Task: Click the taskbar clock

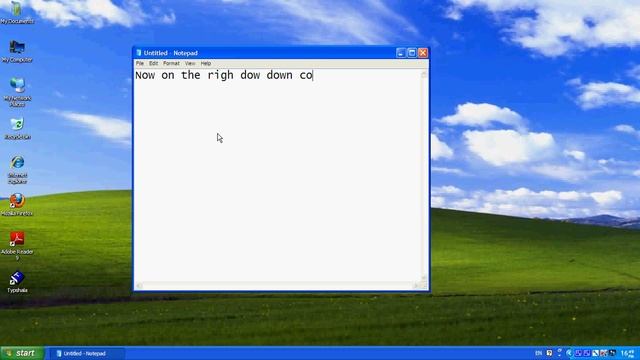Action: click(x=627, y=353)
